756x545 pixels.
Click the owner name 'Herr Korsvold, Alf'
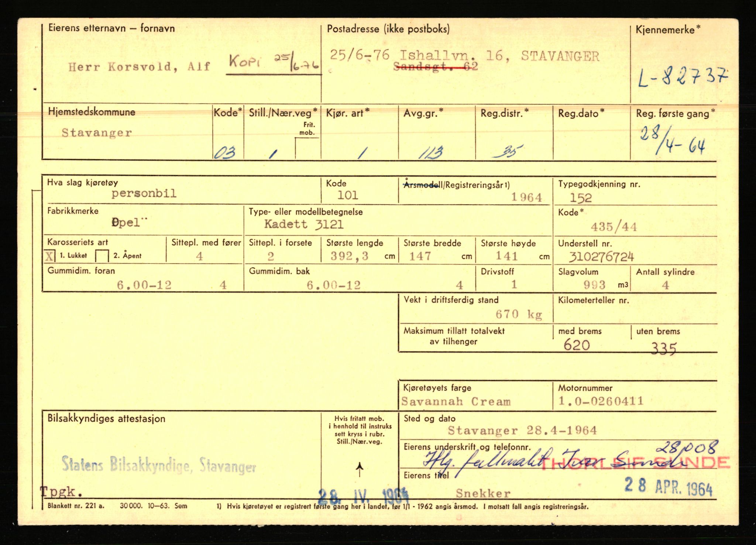139,67
